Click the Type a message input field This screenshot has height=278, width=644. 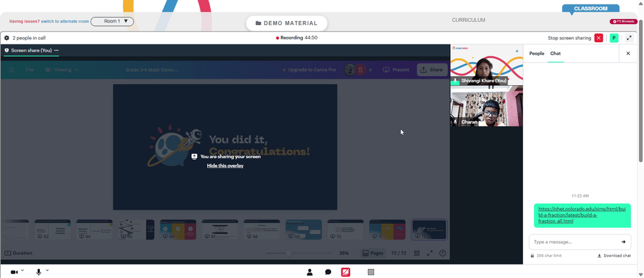575,242
